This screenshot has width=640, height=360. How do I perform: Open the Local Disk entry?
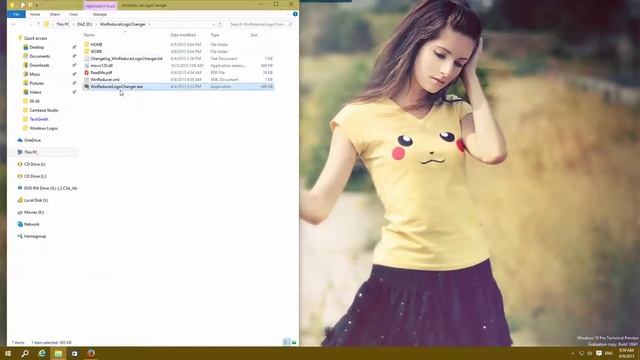click(x=36, y=200)
